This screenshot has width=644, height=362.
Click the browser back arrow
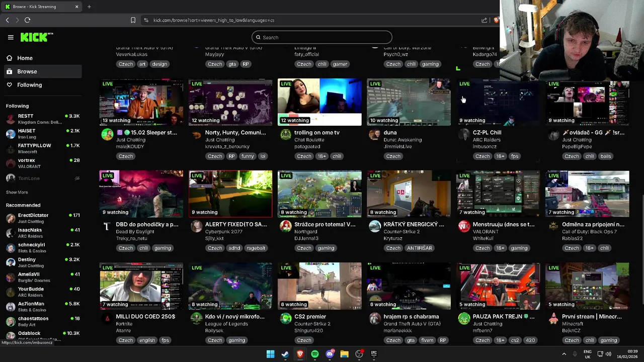[7, 20]
